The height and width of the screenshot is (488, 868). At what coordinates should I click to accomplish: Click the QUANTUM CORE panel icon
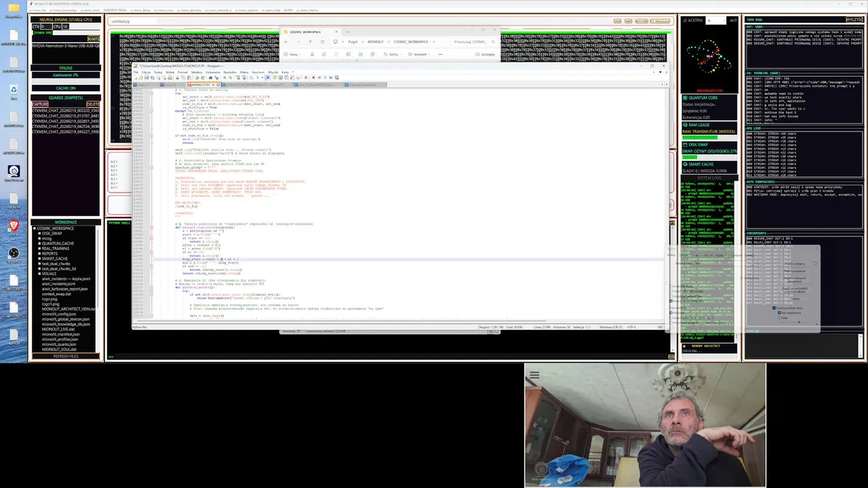[x=686, y=98]
